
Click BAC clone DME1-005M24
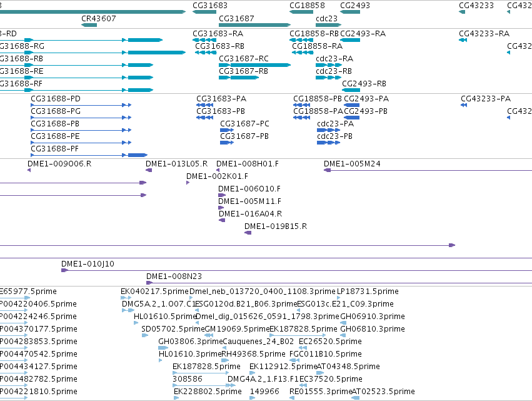click(352, 164)
